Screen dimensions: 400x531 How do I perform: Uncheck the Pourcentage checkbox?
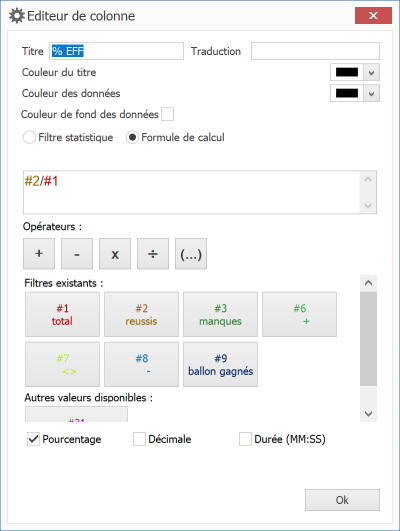point(33,439)
